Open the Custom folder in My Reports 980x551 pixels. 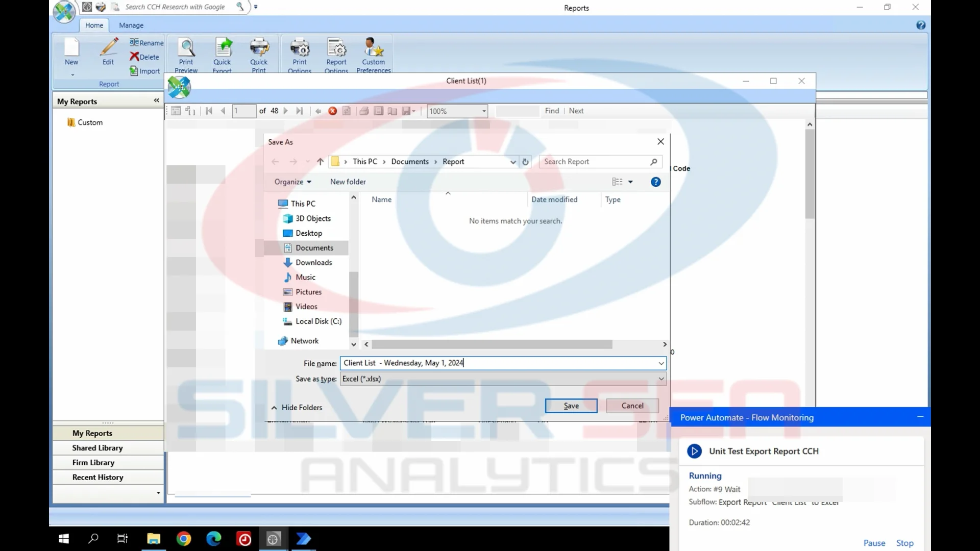[85, 122]
